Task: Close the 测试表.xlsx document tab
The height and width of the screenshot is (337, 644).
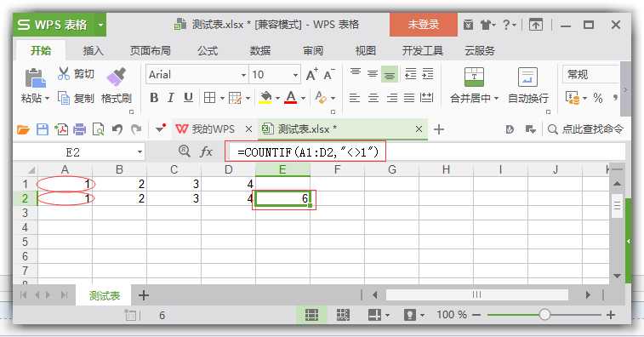Action: point(419,129)
